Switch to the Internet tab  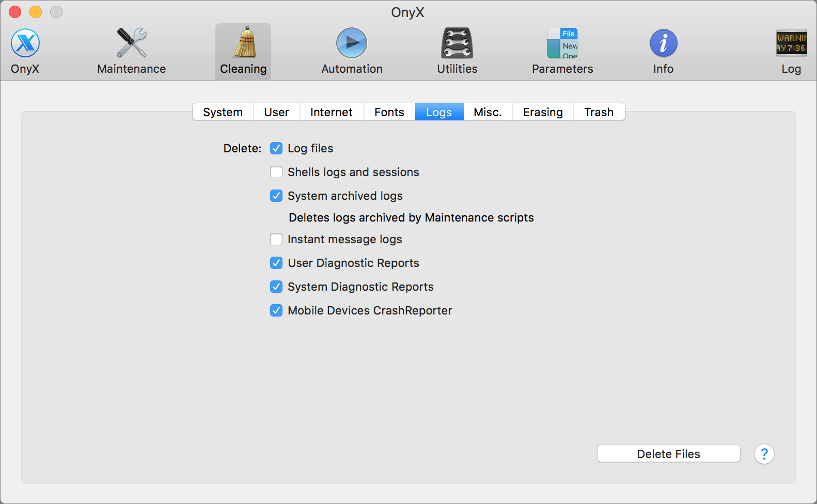pyautogui.click(x=332, y=112)
